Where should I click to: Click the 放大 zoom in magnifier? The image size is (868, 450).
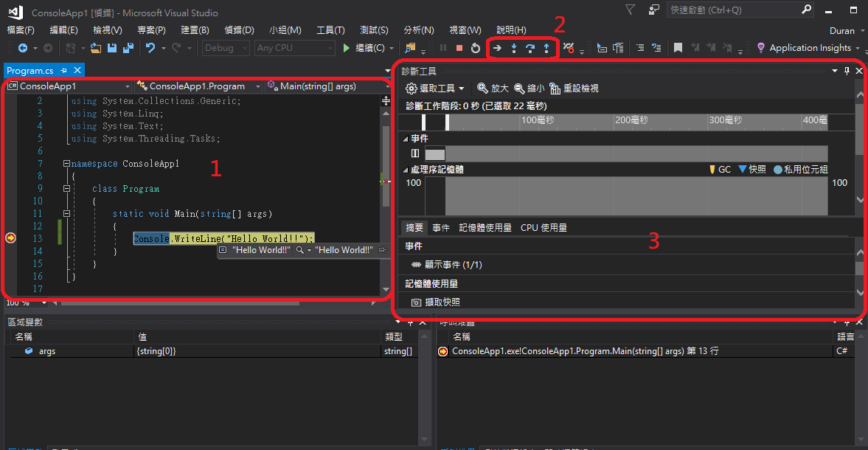482,88
